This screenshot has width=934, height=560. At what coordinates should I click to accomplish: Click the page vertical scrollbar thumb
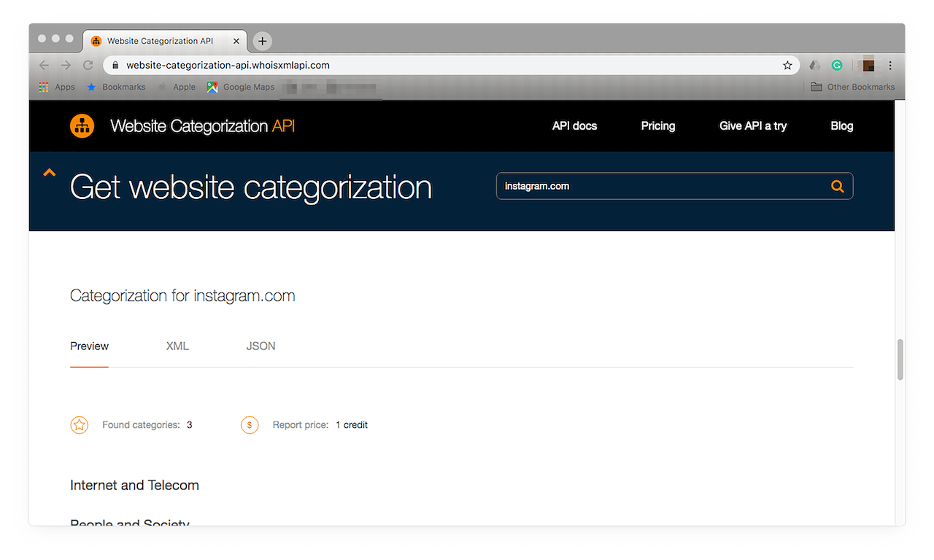(x=900, y=359)
